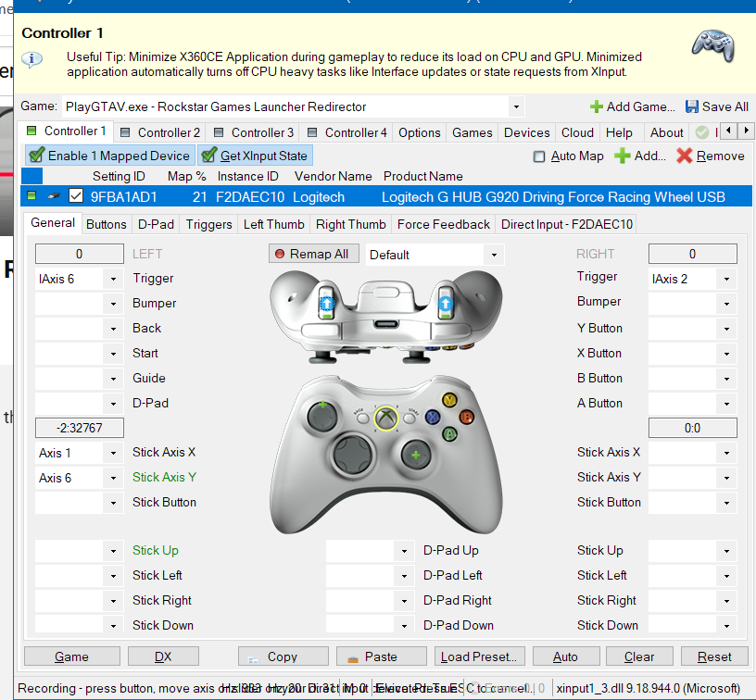Open the Guide mapping dropdown

point(113,379)
